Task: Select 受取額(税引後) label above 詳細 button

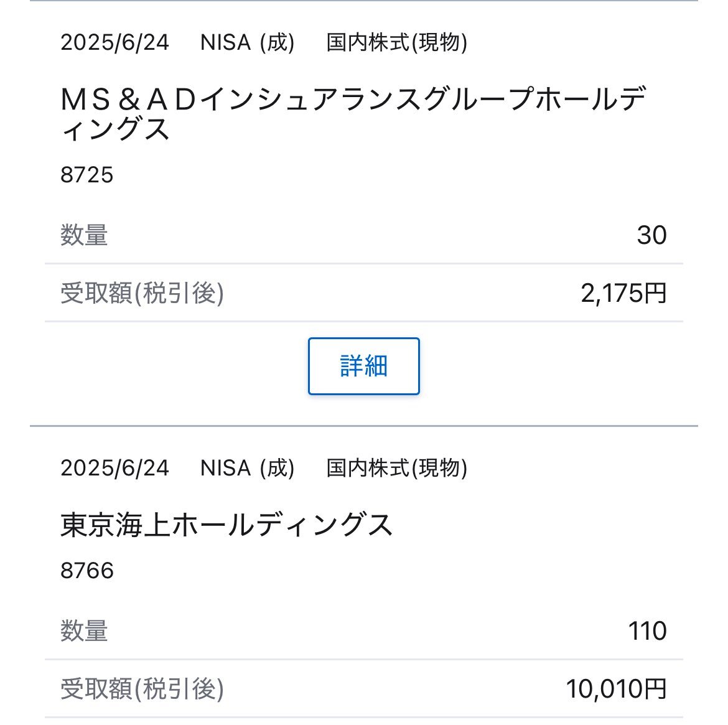Action: (142, 292)
